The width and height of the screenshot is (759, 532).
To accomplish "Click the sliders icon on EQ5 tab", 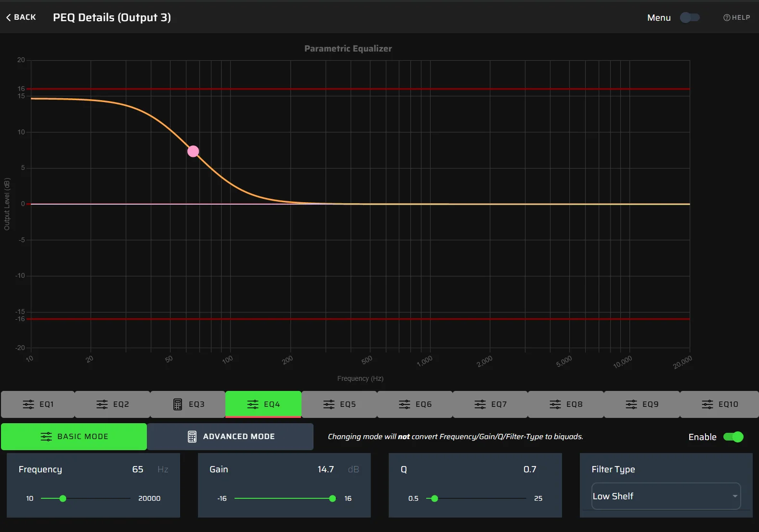I will coord(329,404).
